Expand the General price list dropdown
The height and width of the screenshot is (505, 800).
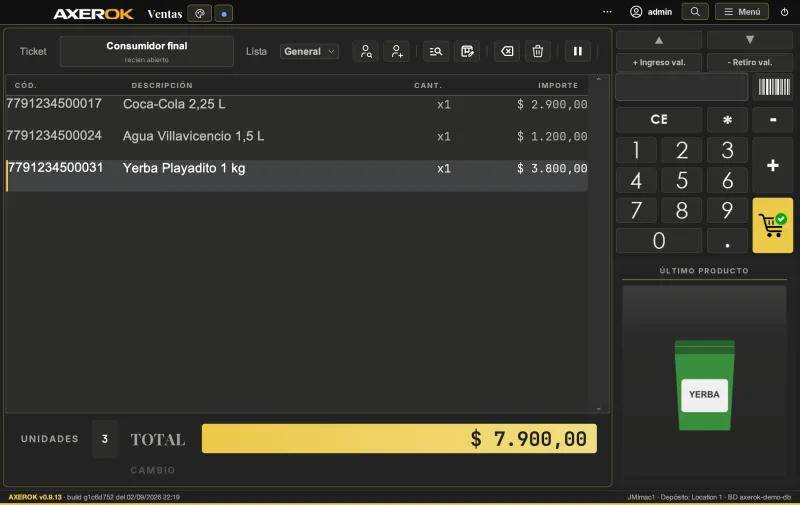tap(309, 52)
